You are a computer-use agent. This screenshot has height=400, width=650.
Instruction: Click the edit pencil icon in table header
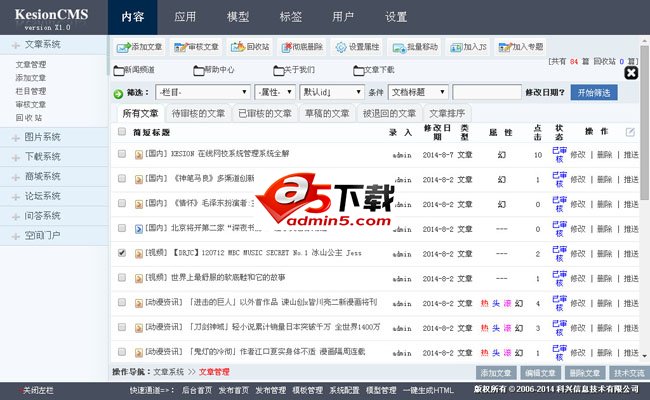tap(630, 132)
